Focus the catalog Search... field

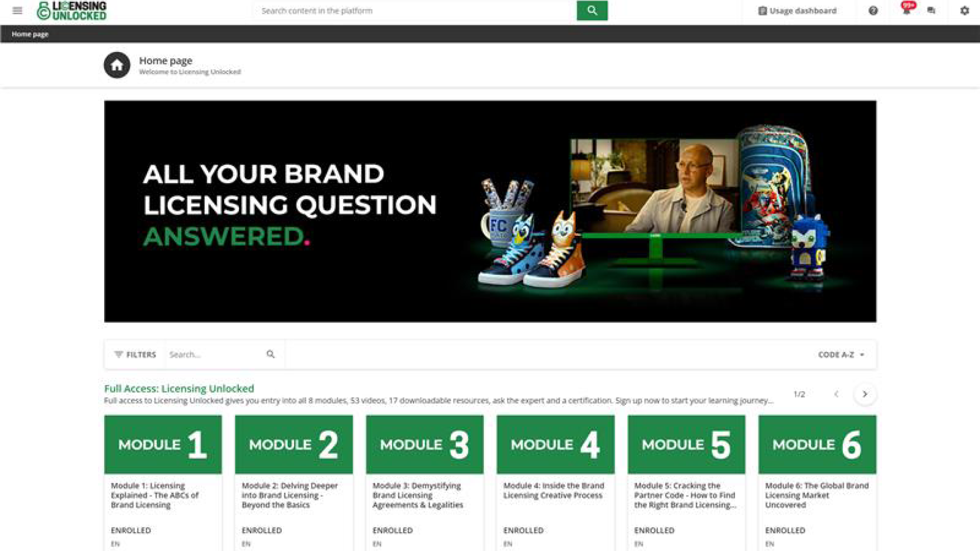point(215,354)
